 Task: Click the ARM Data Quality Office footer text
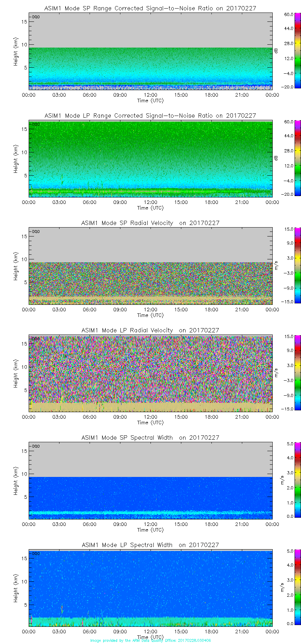150,640
